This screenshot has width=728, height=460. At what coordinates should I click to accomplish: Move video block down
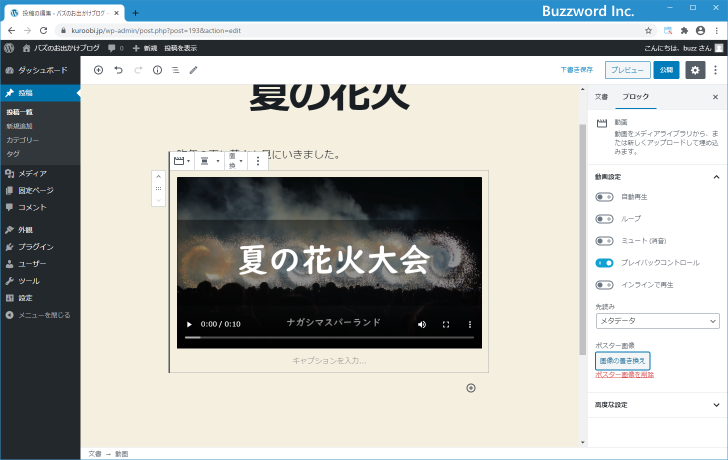[158, 201]
